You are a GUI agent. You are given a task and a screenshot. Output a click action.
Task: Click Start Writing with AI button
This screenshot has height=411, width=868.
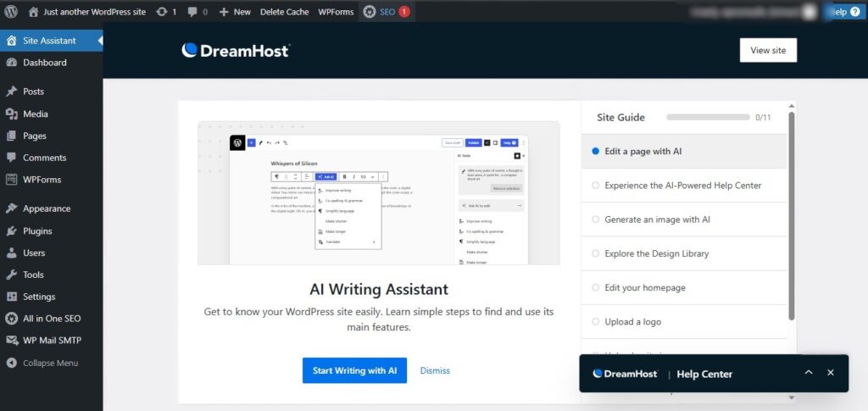355,370
